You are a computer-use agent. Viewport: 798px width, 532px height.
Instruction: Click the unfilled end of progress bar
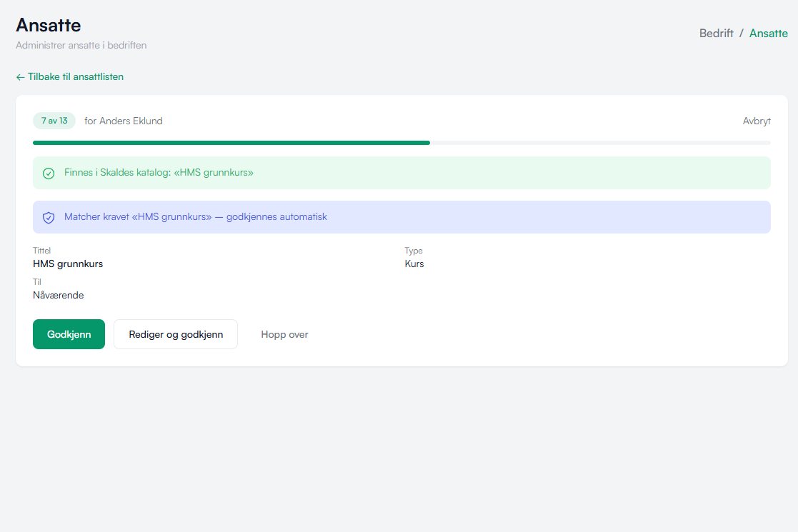point(601,143)
